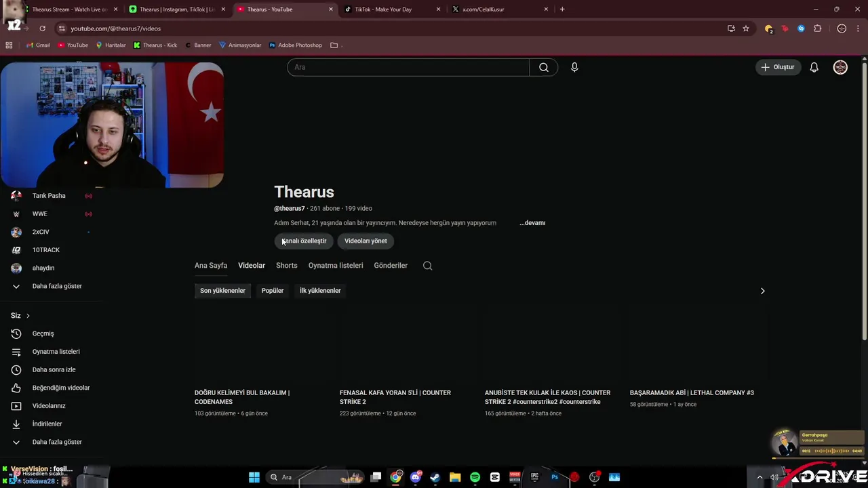Image resolution: width=868 pixels, height=488 pixels.
Task: Open the CapCut icon in the taskbar
Action: coord(494,477)
